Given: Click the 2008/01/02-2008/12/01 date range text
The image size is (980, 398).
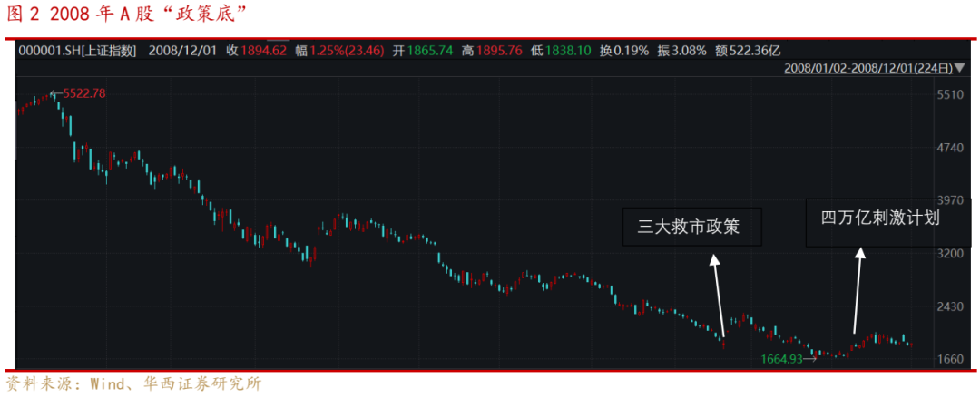Looking at the screenshot, I should pyautogui.click(x=867, y=68).
